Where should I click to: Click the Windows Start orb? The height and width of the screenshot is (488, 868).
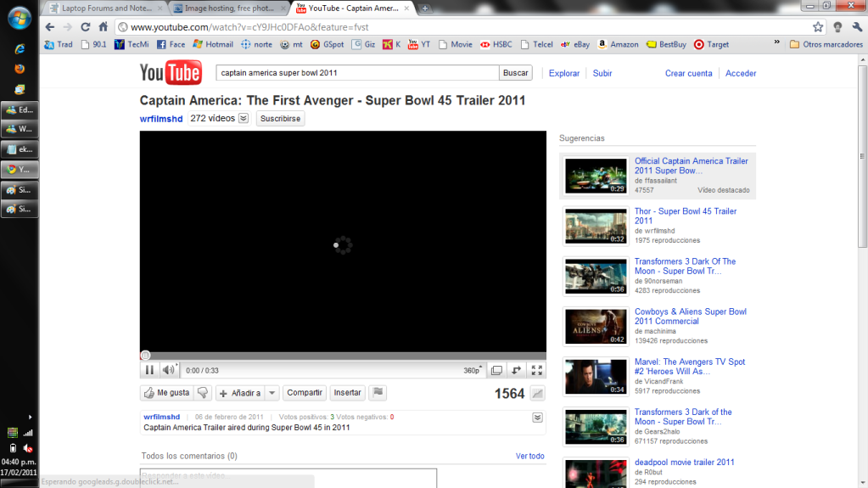tap(20, 18)
